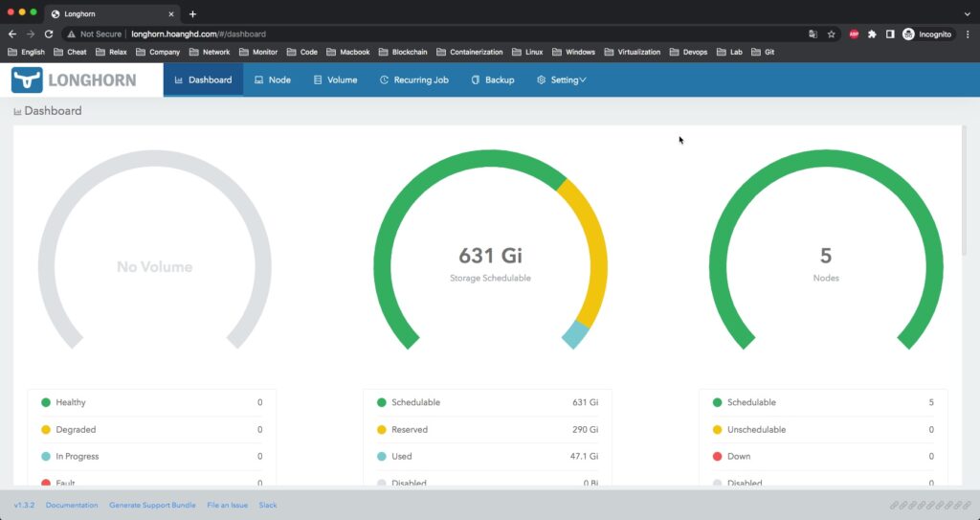Screen dimensions: 980x520
Task: Open the Virtualization bookmarks folder
Action: coord(633,52)
